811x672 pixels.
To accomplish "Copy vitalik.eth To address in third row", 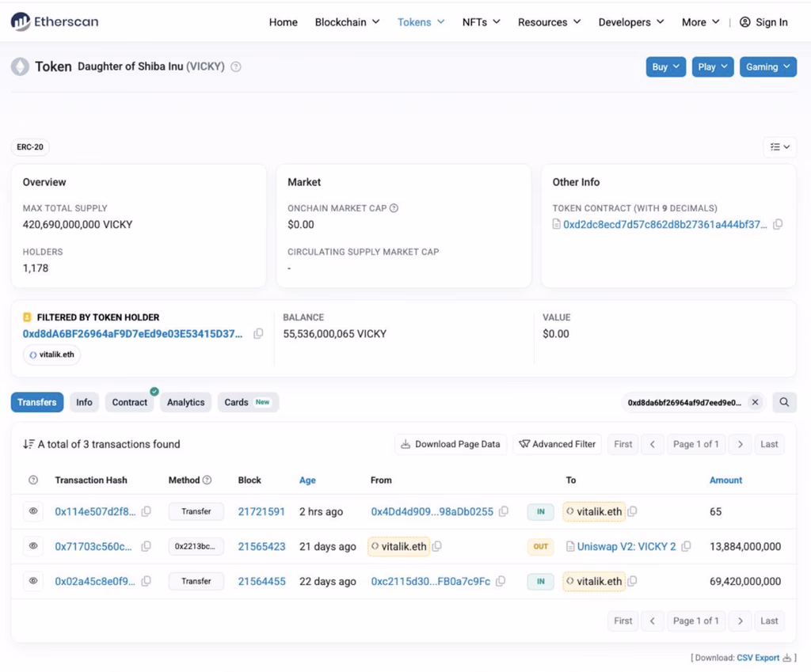I will 632,581.
